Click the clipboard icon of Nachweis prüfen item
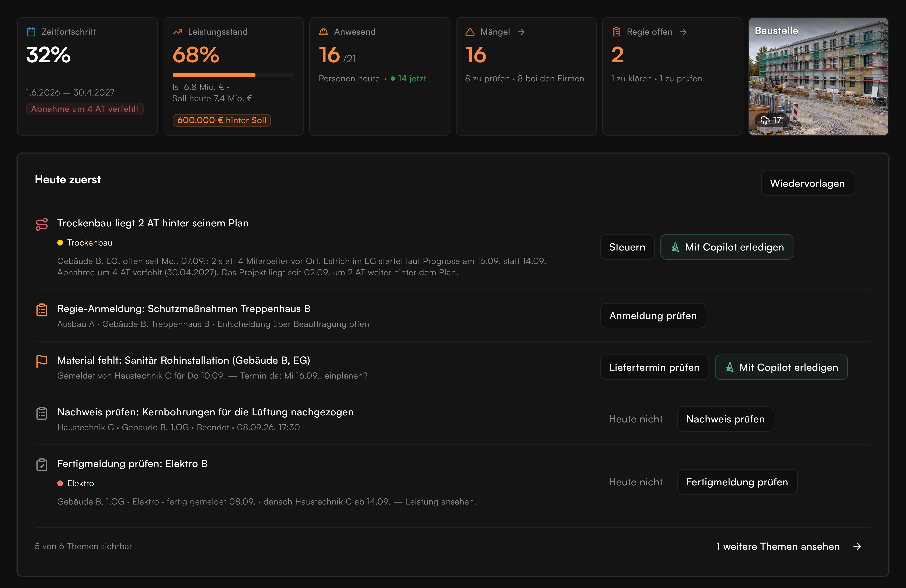This screenshot has width=906, height=588. pyautogui.click(x=42, y=413)
